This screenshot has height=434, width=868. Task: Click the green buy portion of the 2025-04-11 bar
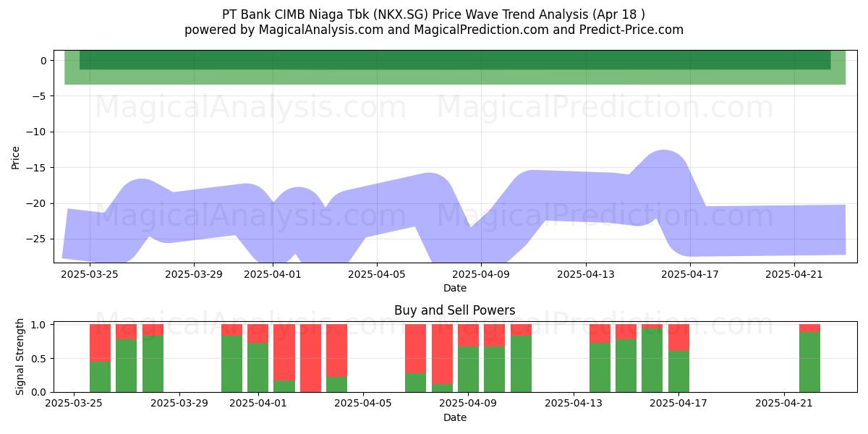coord(521,364)
